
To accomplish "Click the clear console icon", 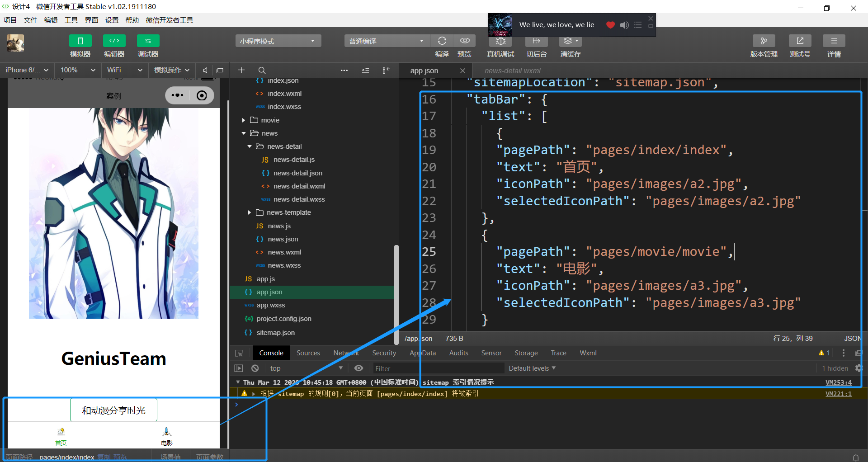I will click(x=255, y=368).
